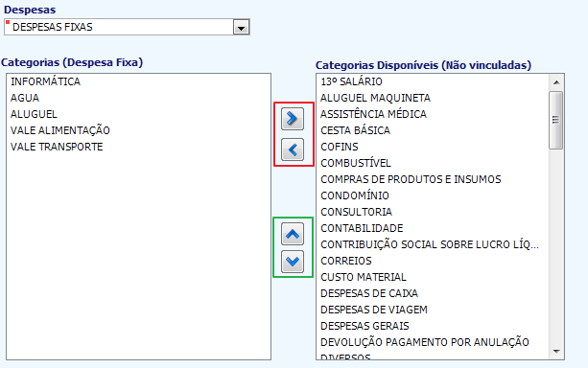Click the scrollbar down arrow
This screenshot has height=368, width=588.
556,352
